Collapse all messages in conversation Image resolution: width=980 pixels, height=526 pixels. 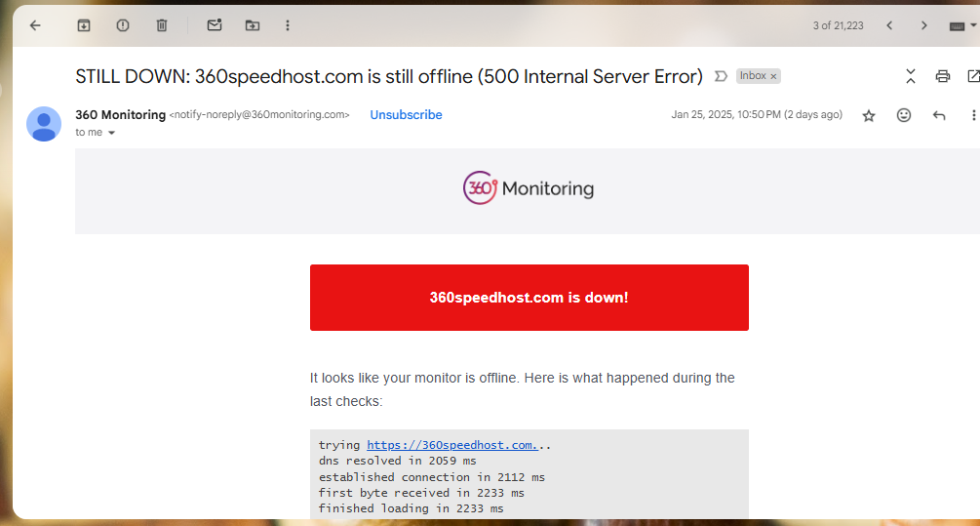[911, 76]
